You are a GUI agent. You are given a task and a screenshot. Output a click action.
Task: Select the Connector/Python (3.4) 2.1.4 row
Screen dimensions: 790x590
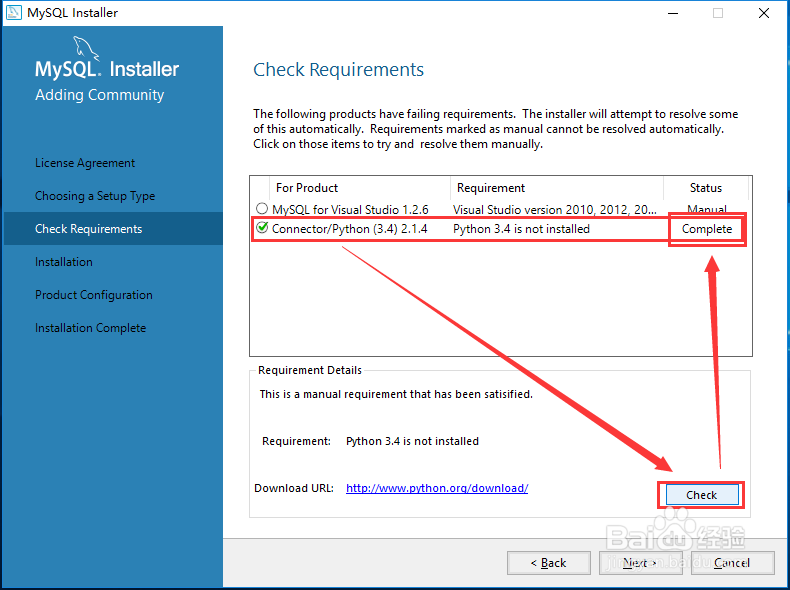pos(501,229)
